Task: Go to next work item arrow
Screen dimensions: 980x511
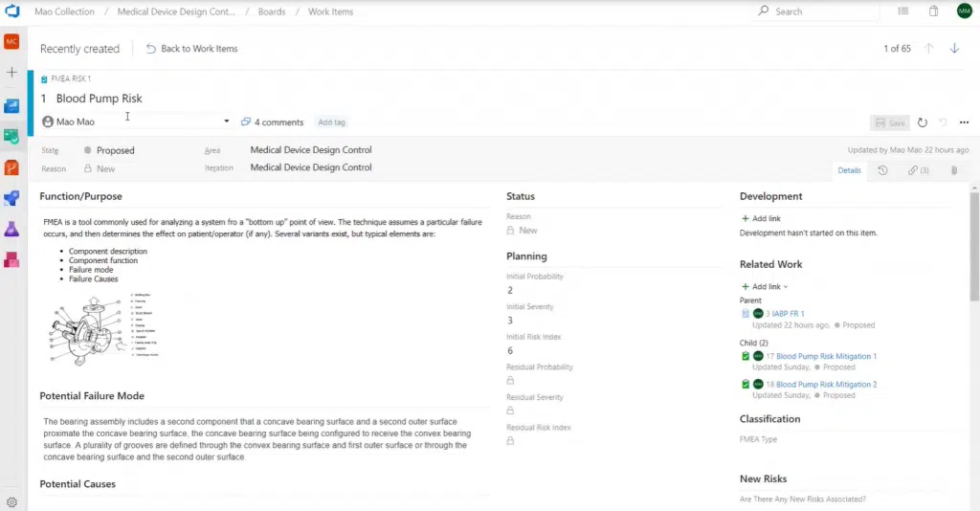Action: click(x=954, y=49)
